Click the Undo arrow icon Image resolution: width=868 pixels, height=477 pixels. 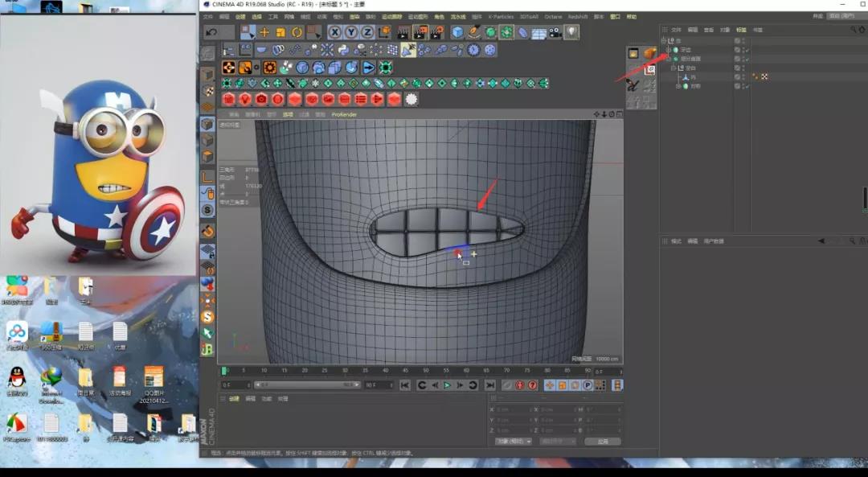tap(211, 32)
